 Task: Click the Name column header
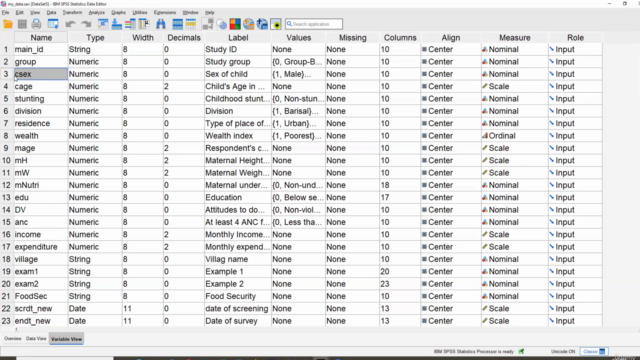[41, 38]
